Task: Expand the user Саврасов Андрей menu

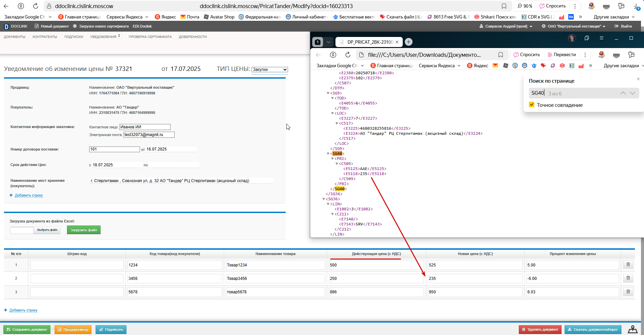Action: tap(506, 26)
